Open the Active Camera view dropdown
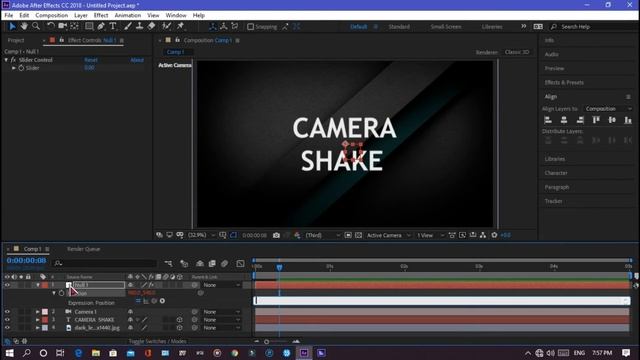The width and height of the screenshot is (640, 360). (388, 235)
